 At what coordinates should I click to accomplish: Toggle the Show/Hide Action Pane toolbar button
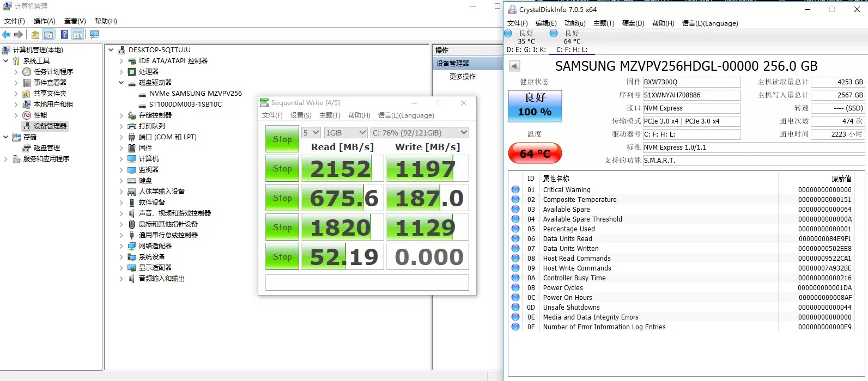78,35
